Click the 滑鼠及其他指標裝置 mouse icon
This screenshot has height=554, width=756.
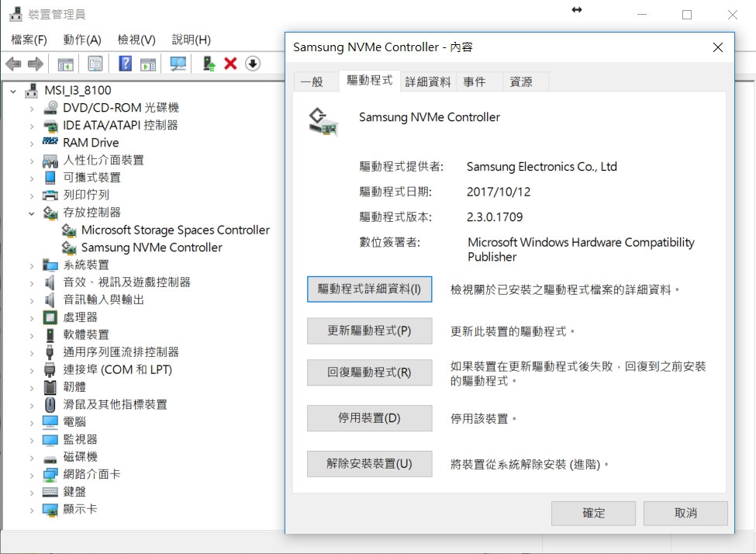pos(50,404)
